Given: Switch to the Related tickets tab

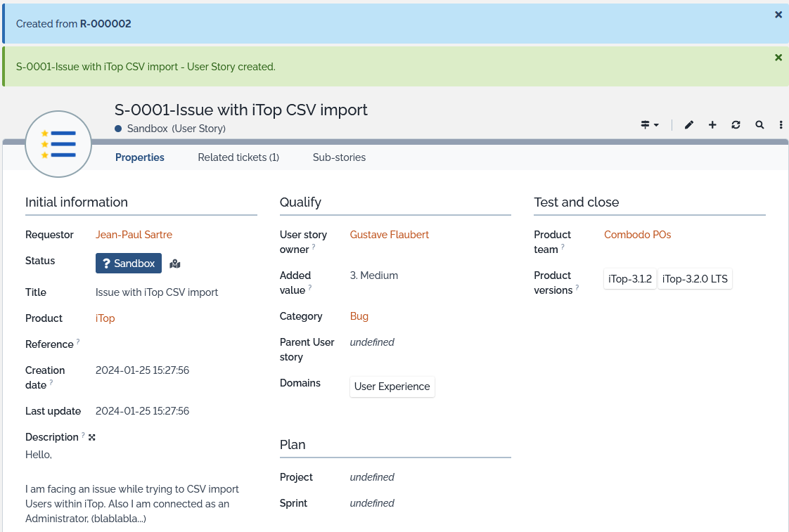Looking at the screenshot, I should click(x=238, y=157).
